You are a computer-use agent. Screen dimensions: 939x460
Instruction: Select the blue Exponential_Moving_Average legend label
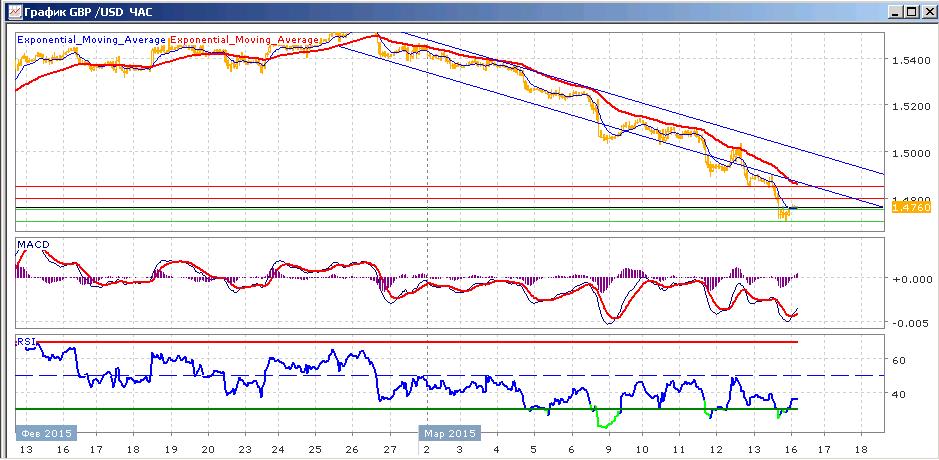pos(92,40)
